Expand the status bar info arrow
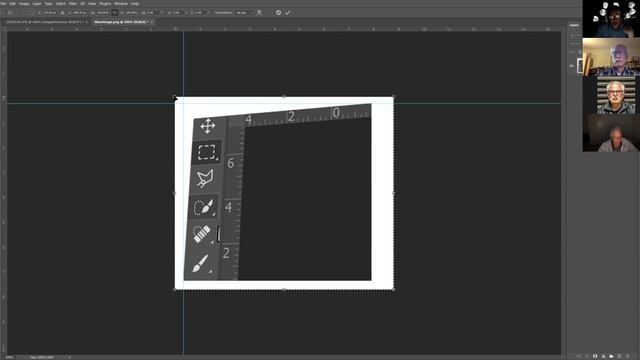Image resolution: width=640 pixels, height=360 pixels. coord(69,357)
